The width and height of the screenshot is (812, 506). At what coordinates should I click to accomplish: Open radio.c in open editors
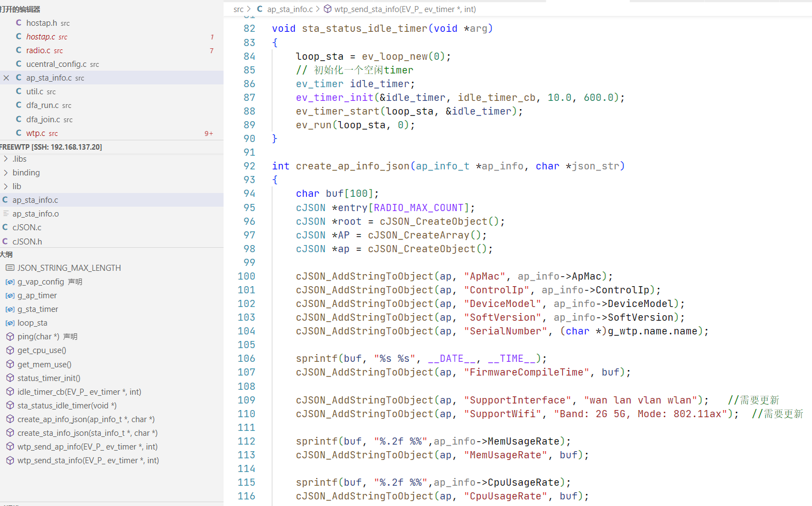(112, 50)
